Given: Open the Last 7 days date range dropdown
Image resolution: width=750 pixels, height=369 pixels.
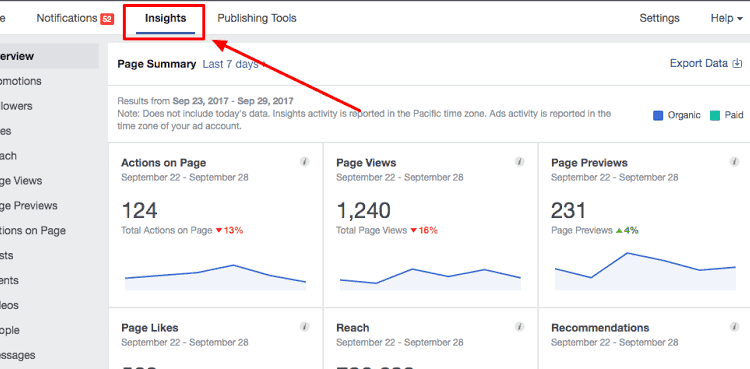Looking at the screenshot, I should (x=234, y=64).
